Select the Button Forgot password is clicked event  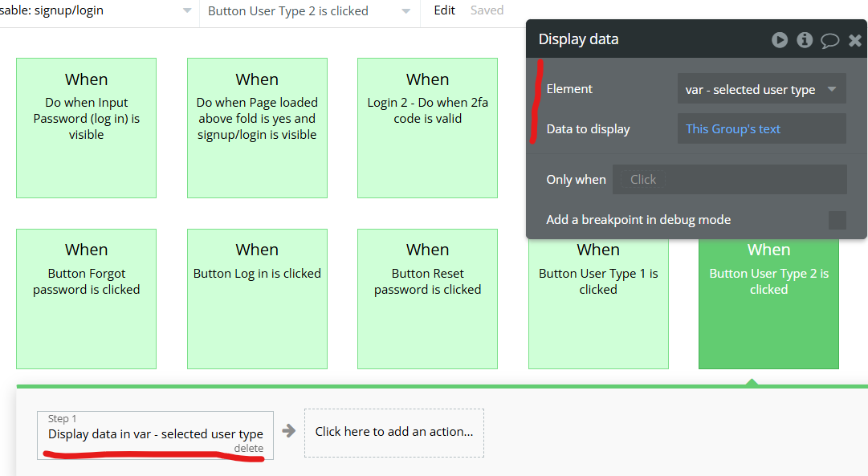point(87,299)
